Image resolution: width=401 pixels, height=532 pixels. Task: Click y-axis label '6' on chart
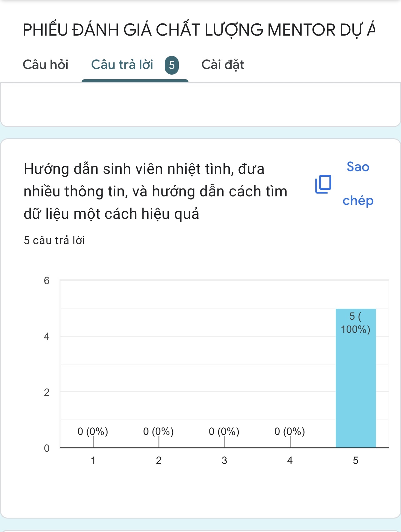(47, 281)
